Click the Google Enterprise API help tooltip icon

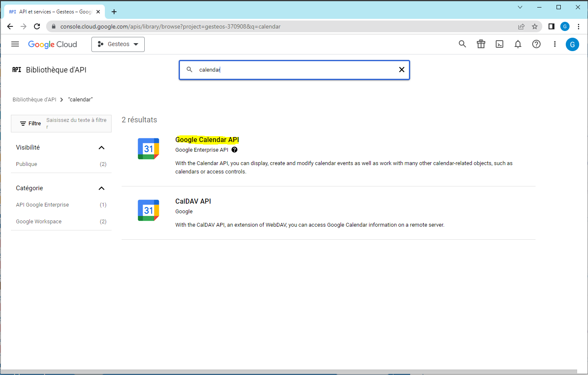(x=234, y=150)
